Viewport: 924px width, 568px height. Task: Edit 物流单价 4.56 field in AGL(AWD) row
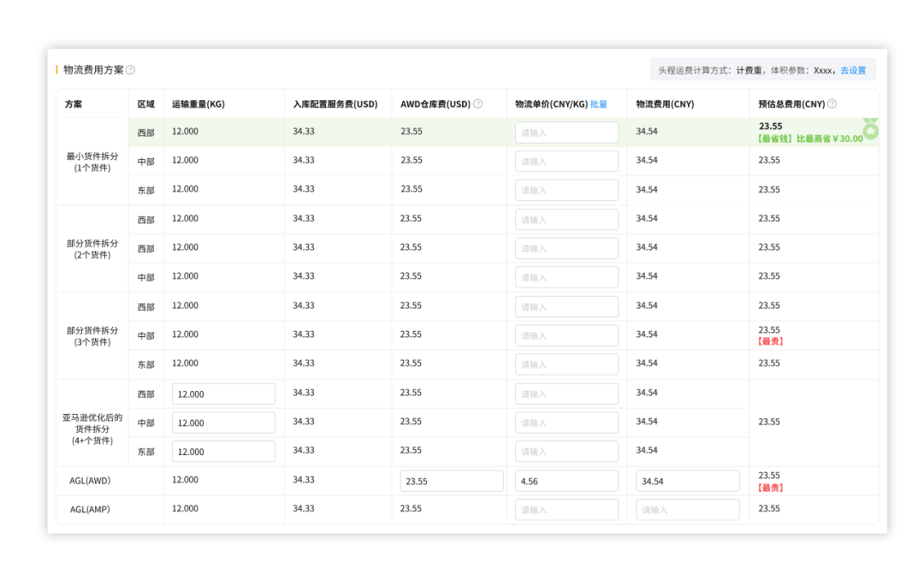pyautogui.click(x=566, y=482)
